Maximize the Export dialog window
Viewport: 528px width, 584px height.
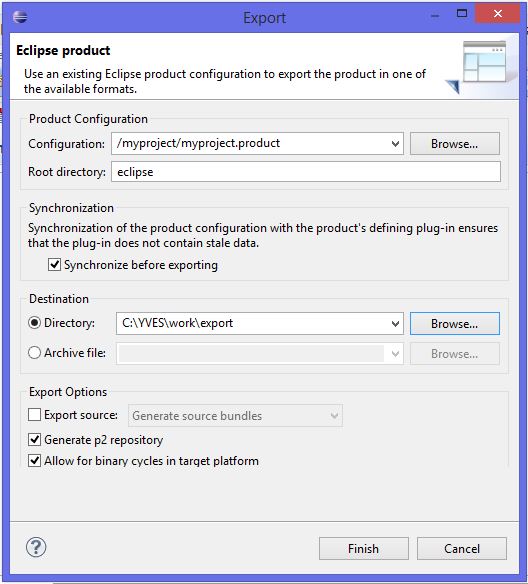point(462,14)
